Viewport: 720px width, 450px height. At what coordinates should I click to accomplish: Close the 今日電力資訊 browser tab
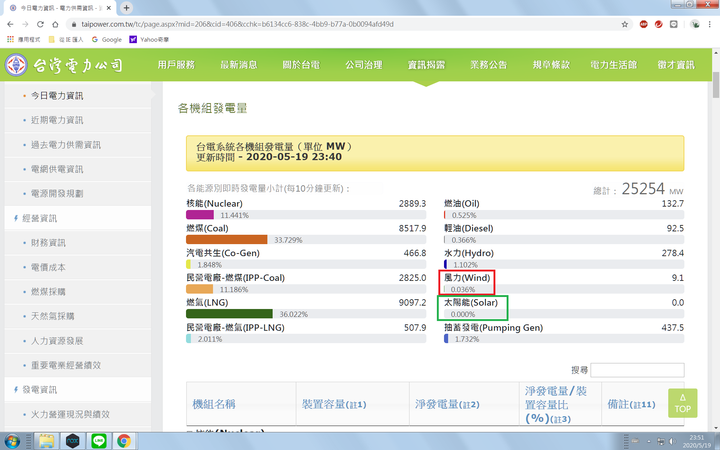[x=108, y=8]
